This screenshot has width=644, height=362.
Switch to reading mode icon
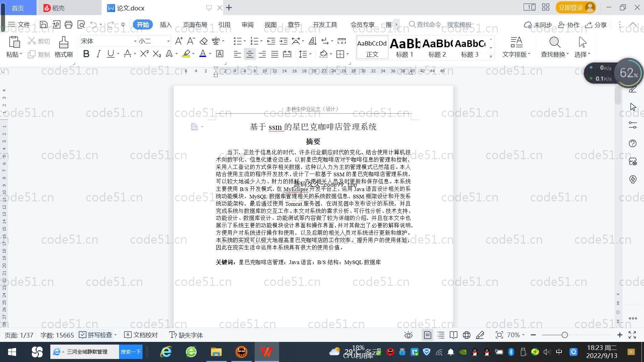453,335
